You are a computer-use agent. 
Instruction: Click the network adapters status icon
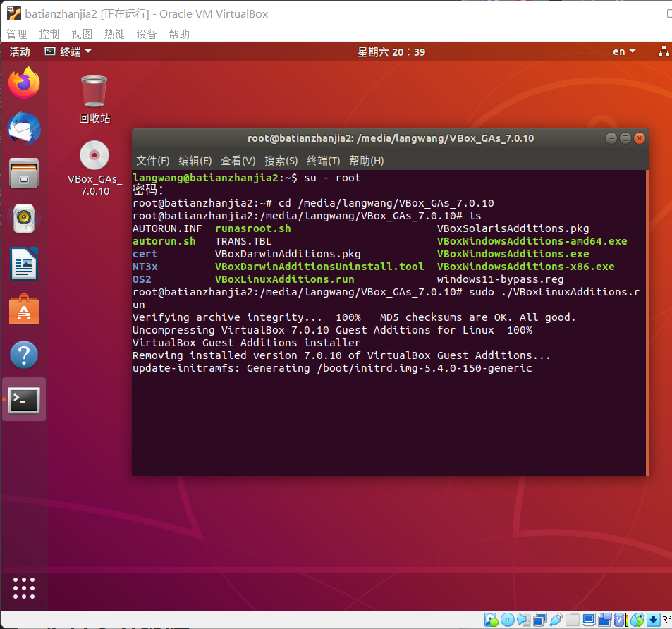[540, 620]
